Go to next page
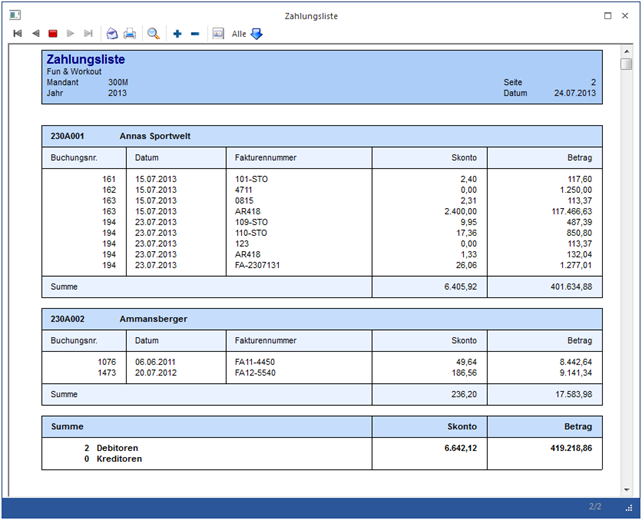The height and width of the screenshot is (521, 642). tap(70, 34)
